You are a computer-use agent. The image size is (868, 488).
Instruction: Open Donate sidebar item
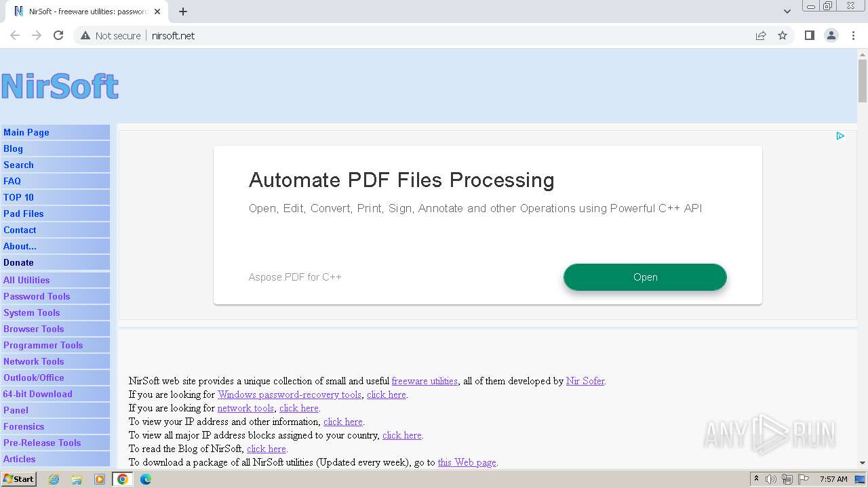[x=55, y=262]
